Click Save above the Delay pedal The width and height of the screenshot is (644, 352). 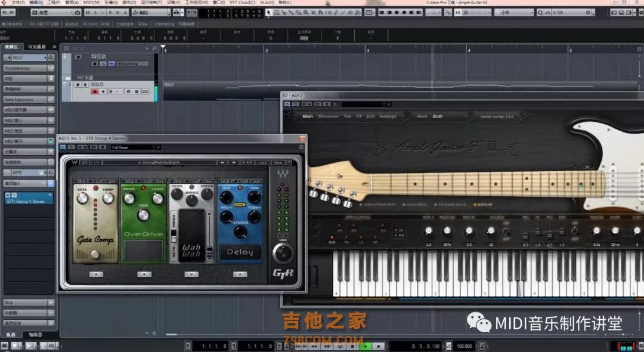[256, 181]
